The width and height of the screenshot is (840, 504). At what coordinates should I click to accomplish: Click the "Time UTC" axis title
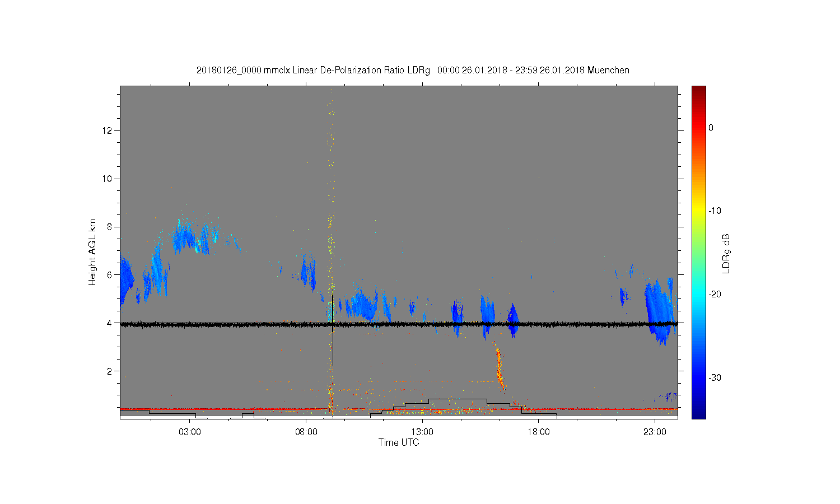[399, 442]
